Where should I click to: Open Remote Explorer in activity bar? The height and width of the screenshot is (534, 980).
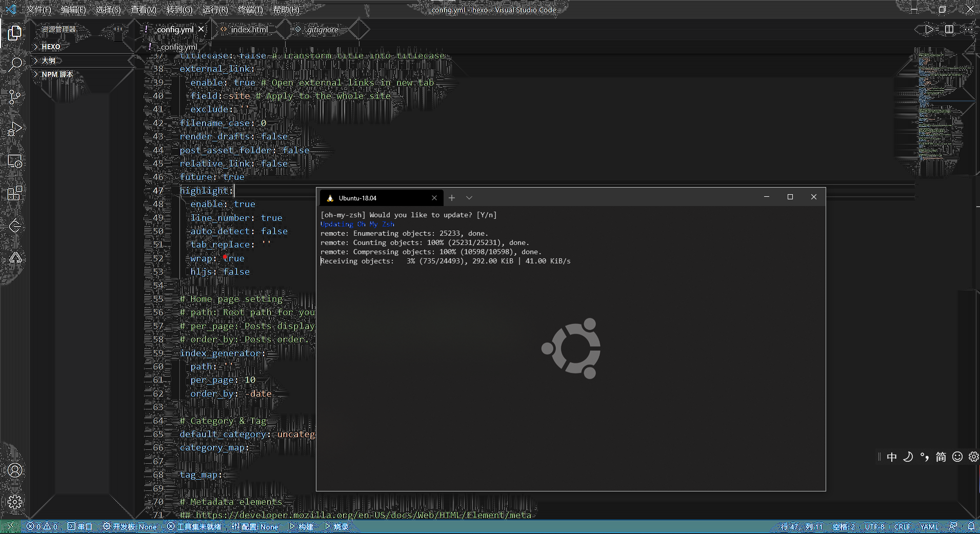click(15, 161)
